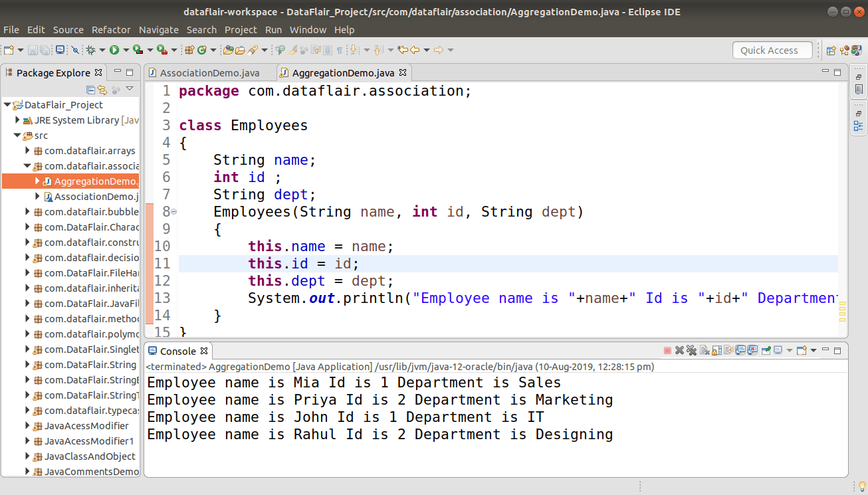Image resolution: width=868 pixels, height=495 pixels.
Task: Click the Open Perspective icon
Action: pyautogui.click(x=831, y=50)
